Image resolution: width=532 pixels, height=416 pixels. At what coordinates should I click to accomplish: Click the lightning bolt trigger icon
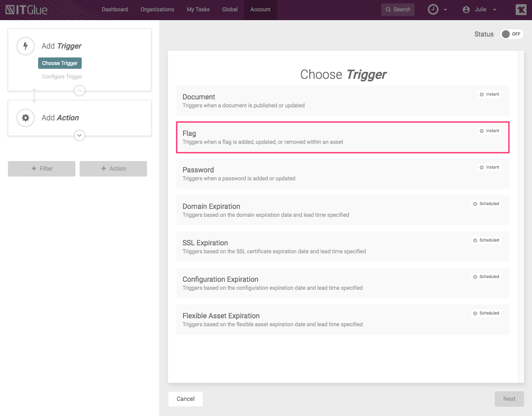coord(26,46)
